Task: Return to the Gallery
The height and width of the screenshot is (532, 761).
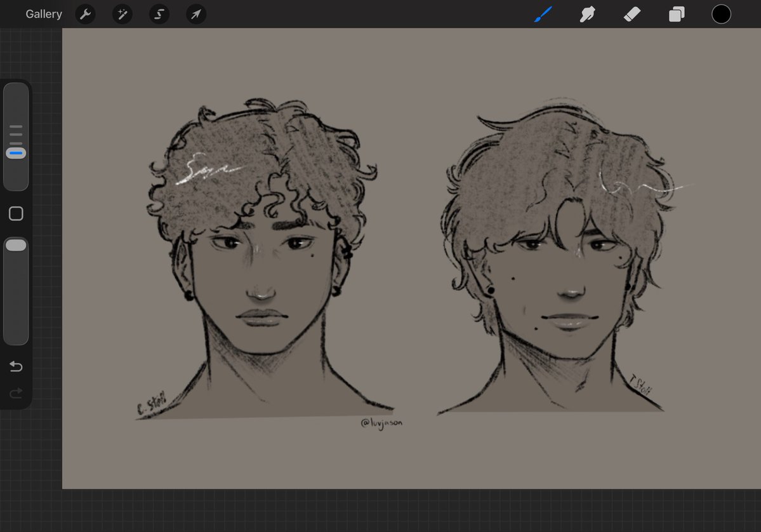Action: coord(44,14)
